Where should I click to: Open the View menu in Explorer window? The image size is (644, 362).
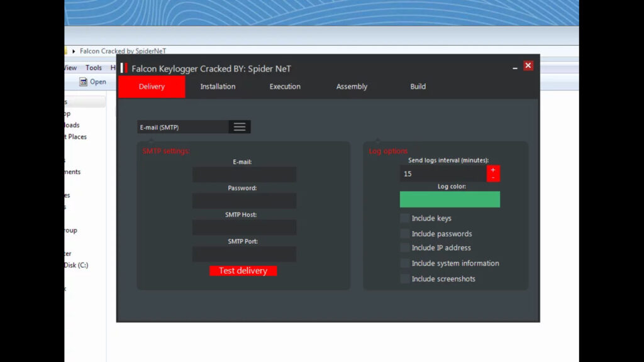click(x=70, y=68)
